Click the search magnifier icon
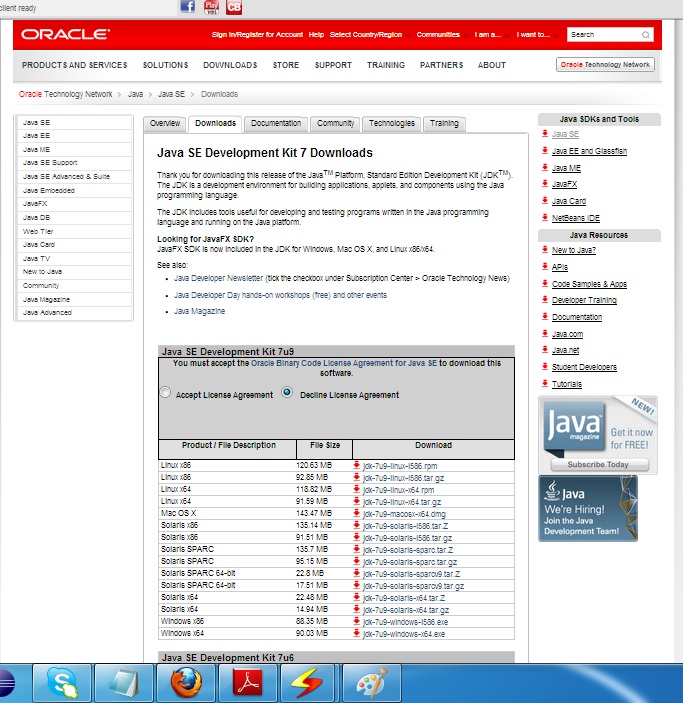The image size is (683, 703). [645, 35]
